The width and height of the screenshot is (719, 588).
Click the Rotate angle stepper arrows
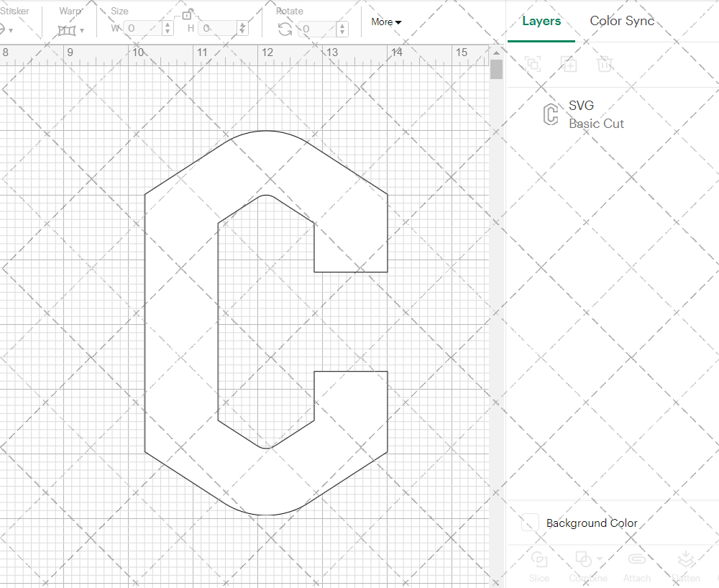tap(344, 29)
